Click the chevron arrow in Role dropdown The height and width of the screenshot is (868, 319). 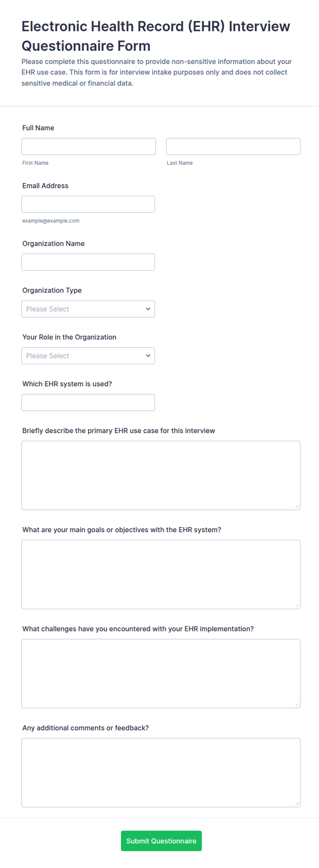tap(148, 356)
